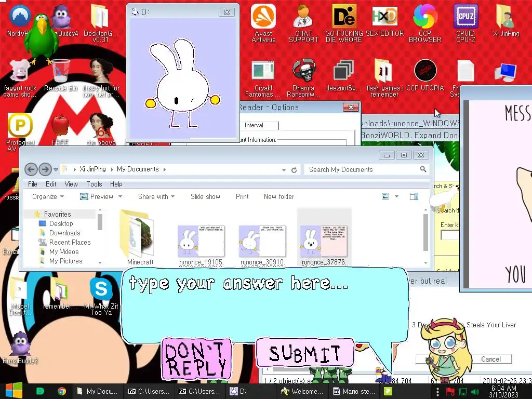Click Slide show in Explorer toolbar

pyautogui.click(x=205, y=196)
